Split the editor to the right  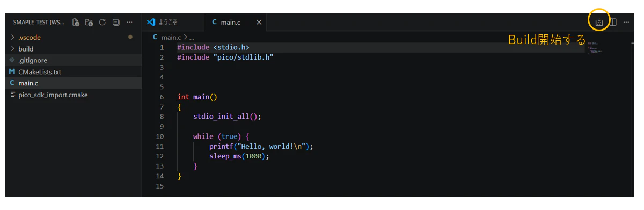point(613,23)
